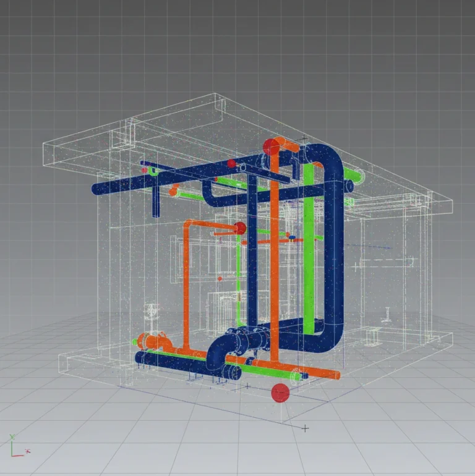The width and height of the screenshot is (475, 476).
Task: Click the black crosshair marker below the model
Action: [x=306, y=428]
